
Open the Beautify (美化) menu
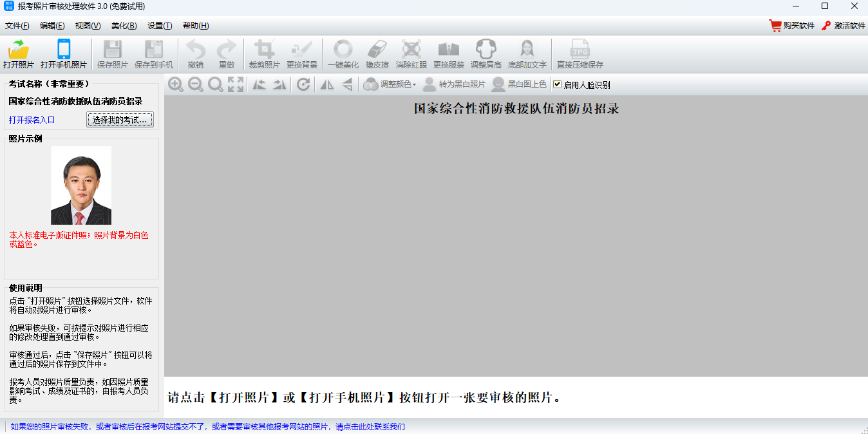point(124,26)
